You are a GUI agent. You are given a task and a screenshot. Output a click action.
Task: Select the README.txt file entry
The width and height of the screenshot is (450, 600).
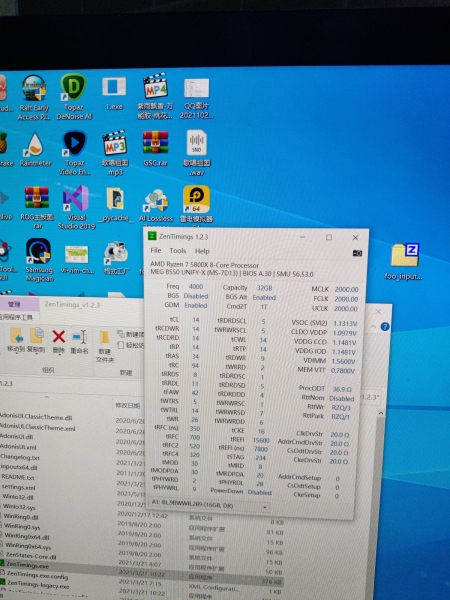[x=18, y=477]
